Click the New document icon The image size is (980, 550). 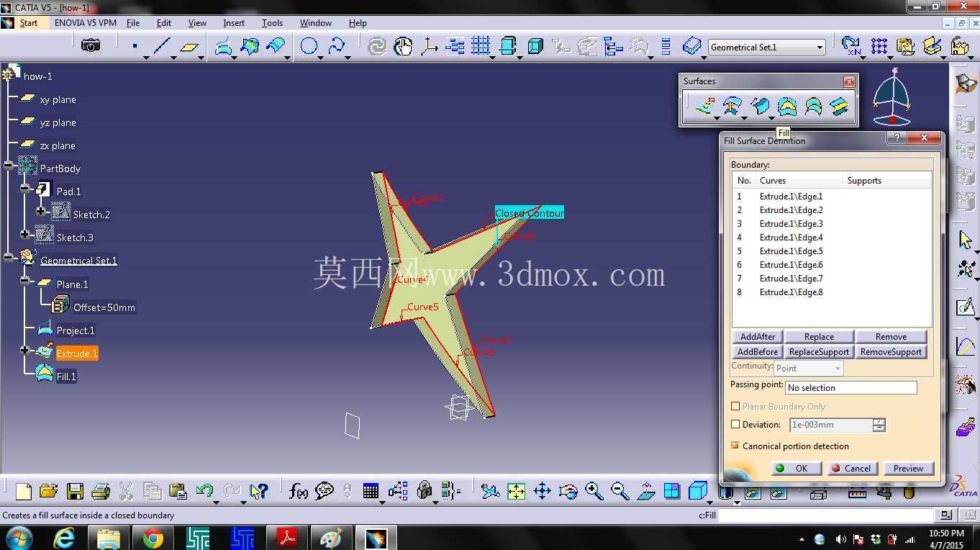point(24,492)
